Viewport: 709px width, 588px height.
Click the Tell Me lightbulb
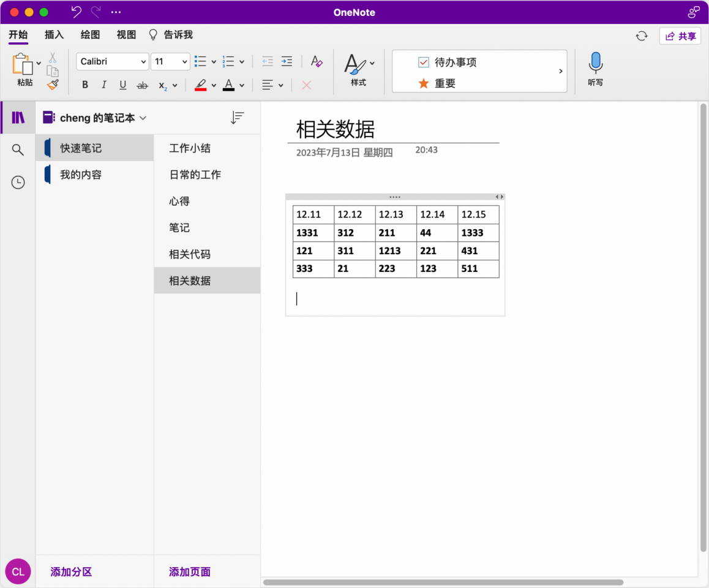coord(153,35)
